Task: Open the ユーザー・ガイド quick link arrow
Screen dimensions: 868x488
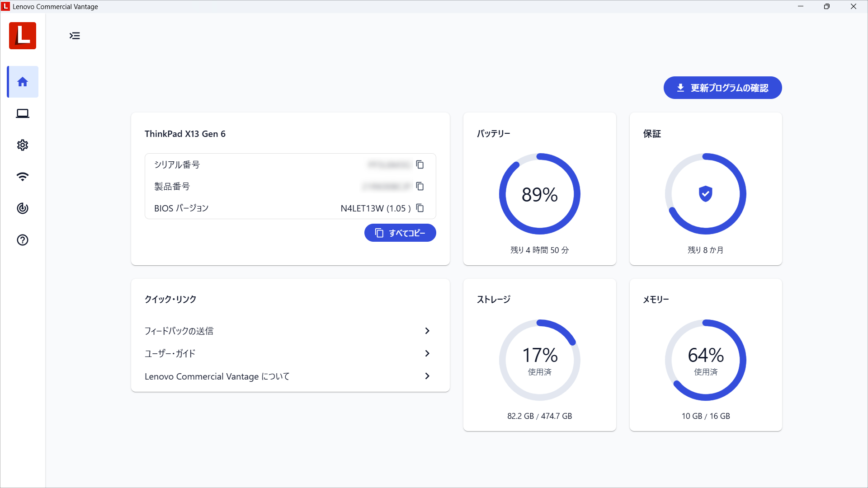Action: click(x=427, y=353)
